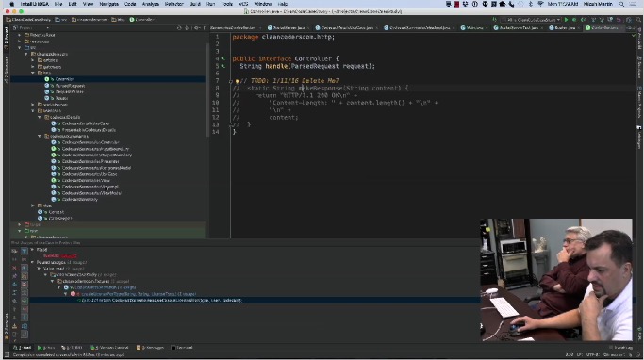
Task: Start debugging with the Debug bug icon
Action: tap(574, 20)
